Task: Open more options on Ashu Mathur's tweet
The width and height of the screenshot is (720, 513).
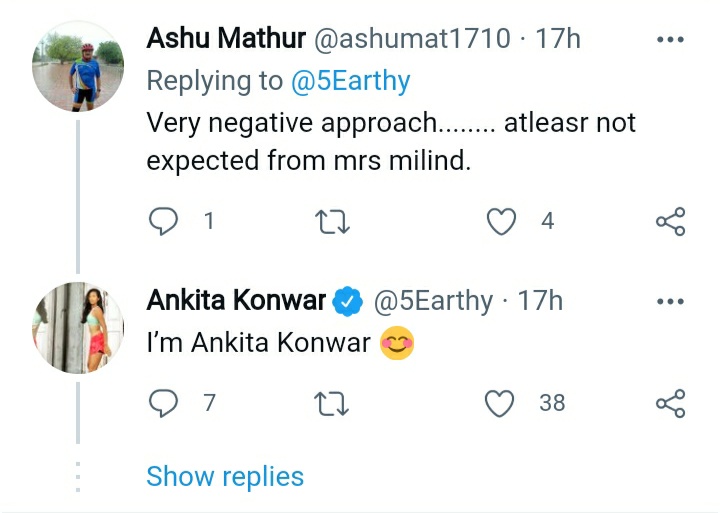Action: (669, 41)
